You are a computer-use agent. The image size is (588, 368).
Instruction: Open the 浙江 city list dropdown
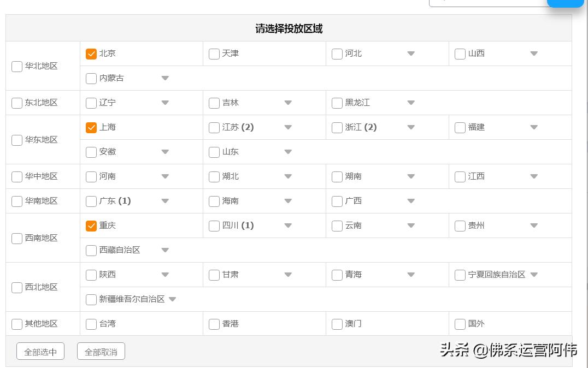pos(411,127)
